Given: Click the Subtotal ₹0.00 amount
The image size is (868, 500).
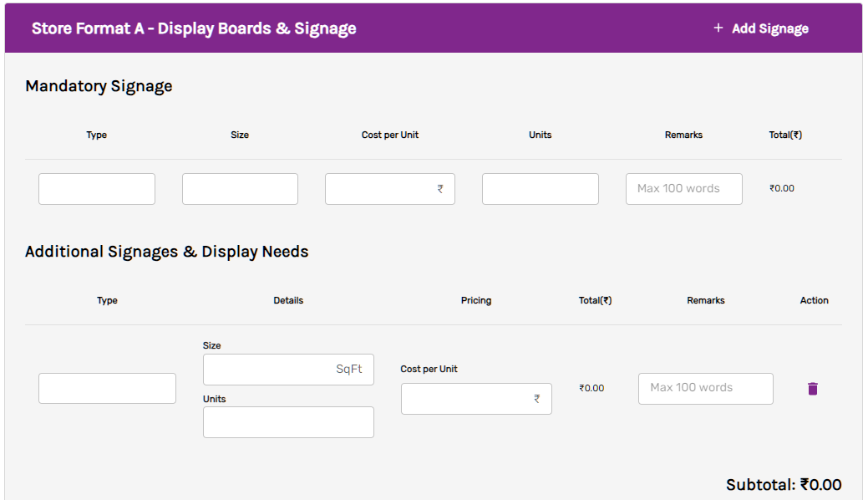Looking at the screenshot, I should coord(820,485).
